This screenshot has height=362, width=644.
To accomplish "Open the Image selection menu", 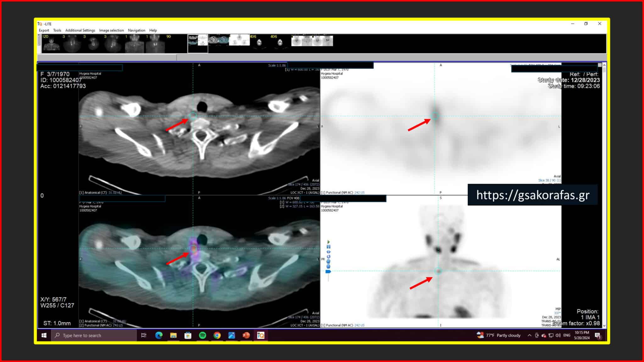I will pos(111,30).
